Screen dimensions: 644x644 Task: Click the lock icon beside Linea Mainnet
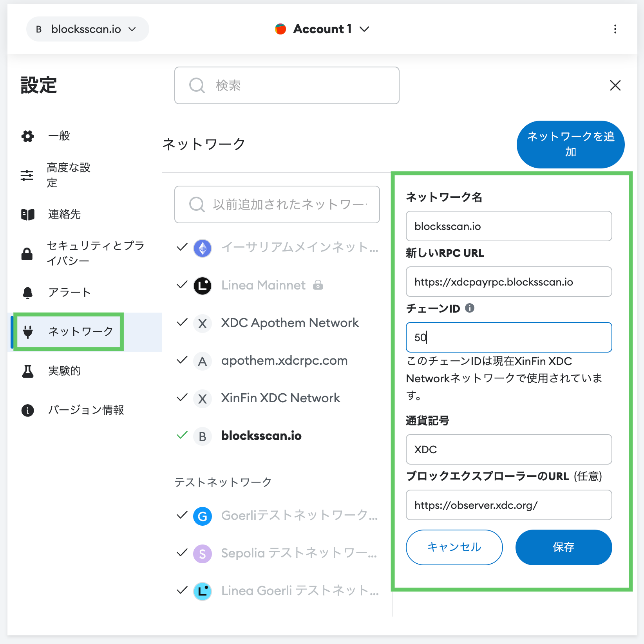coord(318,285)
